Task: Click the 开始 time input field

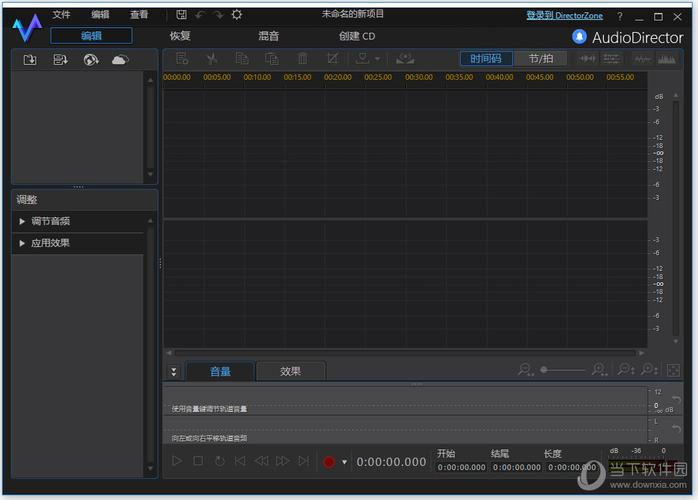Action: (462, 467)
